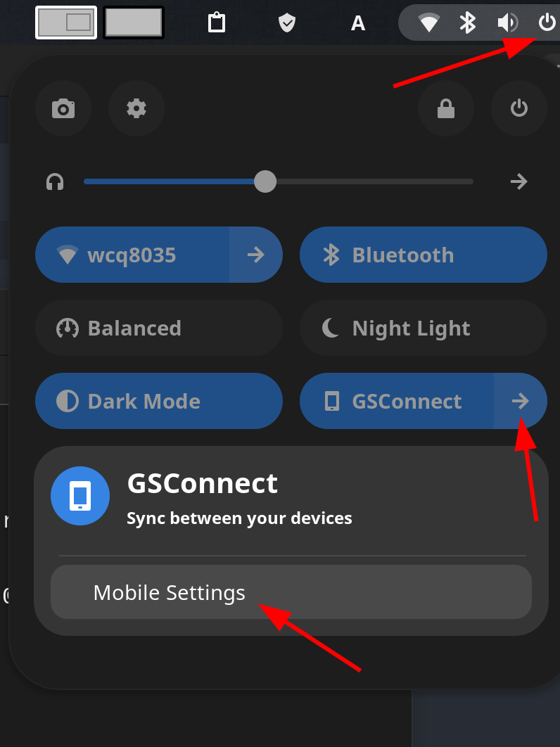Adjust the volume slider knob
Viewport: 560px width, 747px height.
coord(265,181)
